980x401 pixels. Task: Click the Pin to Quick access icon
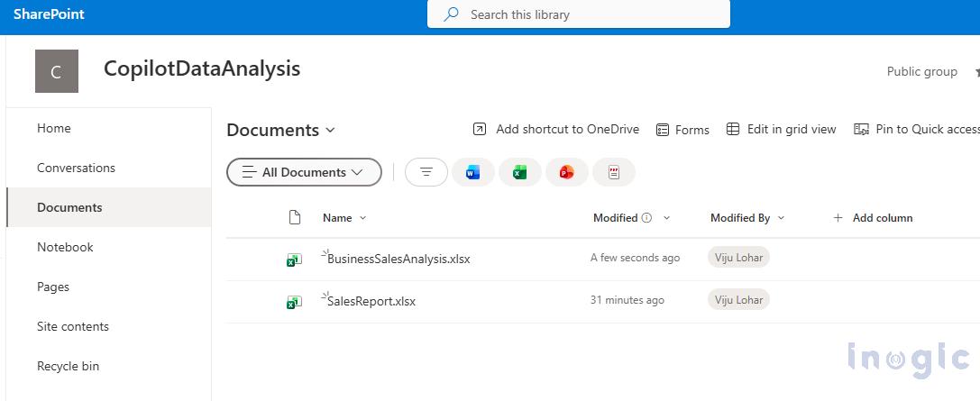point(861,129)
